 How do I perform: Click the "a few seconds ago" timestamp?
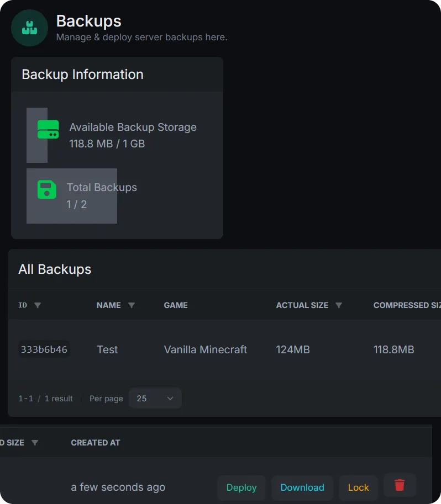(x=118, y=487)
